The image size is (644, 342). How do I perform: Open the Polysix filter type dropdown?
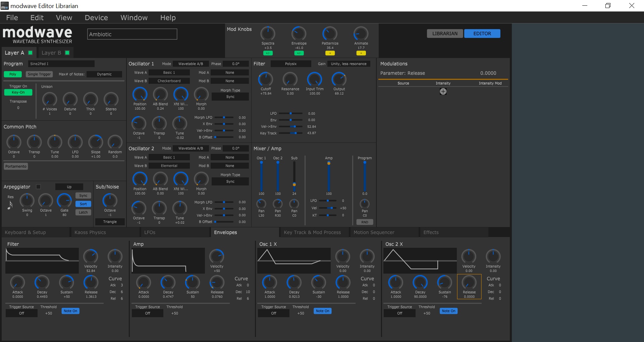[x=291, y=64]
